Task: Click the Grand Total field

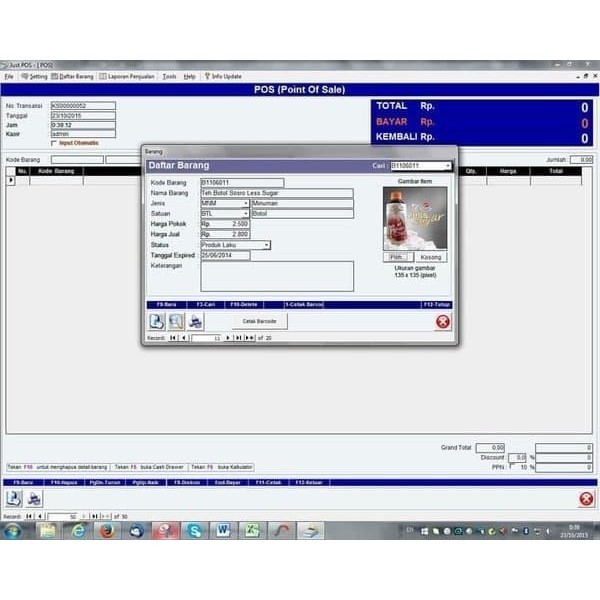Action: coord(490,447)
